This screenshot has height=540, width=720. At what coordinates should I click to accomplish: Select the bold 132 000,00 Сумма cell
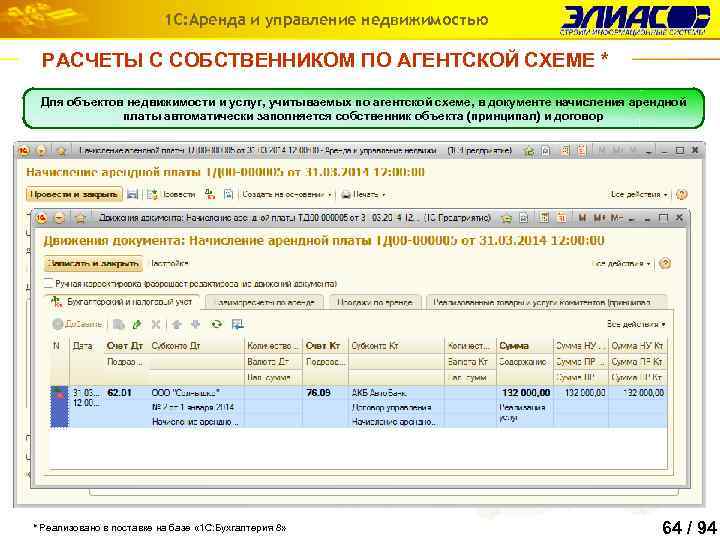pos(526,393)
